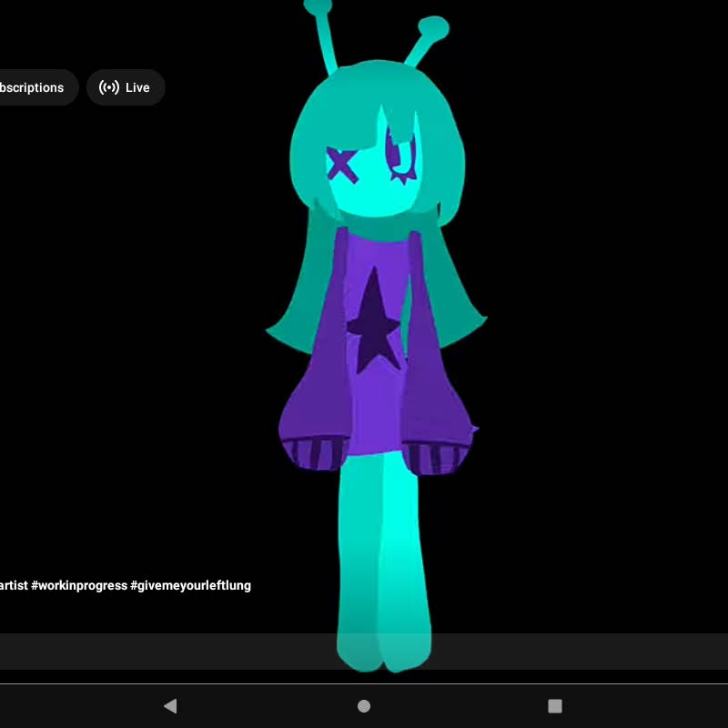The width and height of the screenshot is (728, 728).
Task: Tap the live broadcast icon
Action: click(109, 87)
